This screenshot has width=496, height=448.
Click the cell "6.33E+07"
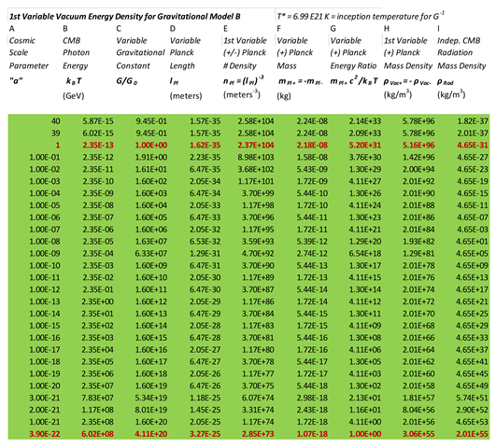[151, 253]
